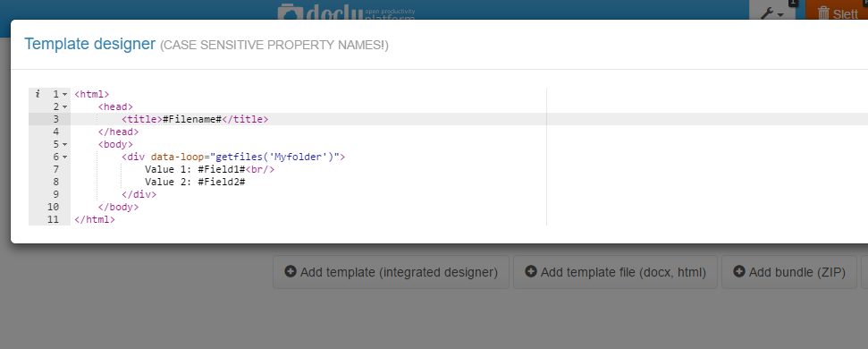
Task: Add template with integrated designer
Action: [x=391, y=272]
